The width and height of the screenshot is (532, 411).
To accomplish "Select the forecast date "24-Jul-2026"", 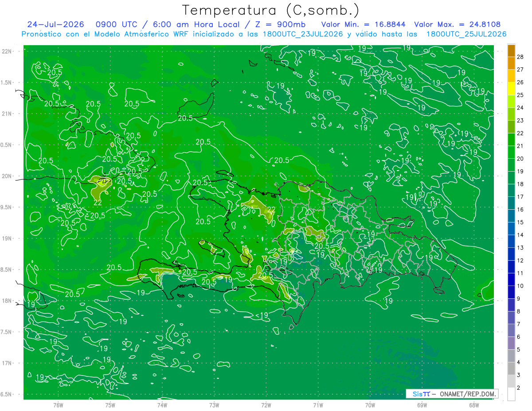I will tap(56, 24).
